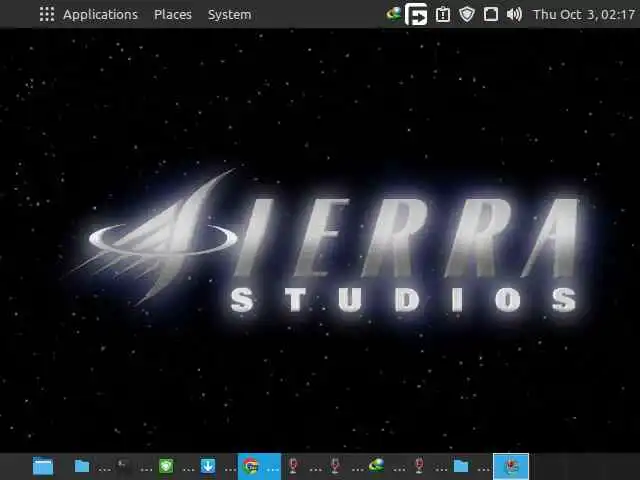Click the shield security tray icon
The height and width of the screenshot is (480, 640).
pyautogui.click(x=467, y=15)
